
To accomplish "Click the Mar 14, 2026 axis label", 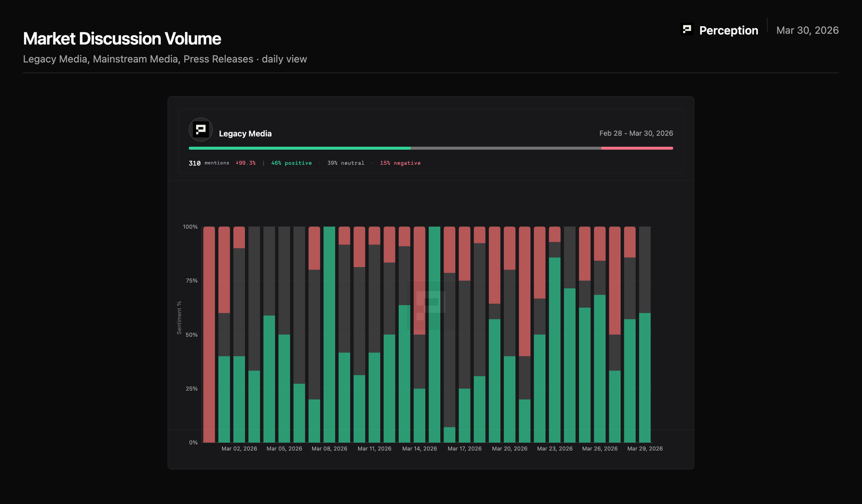I will pyautogui.click(x=419, y=449).
